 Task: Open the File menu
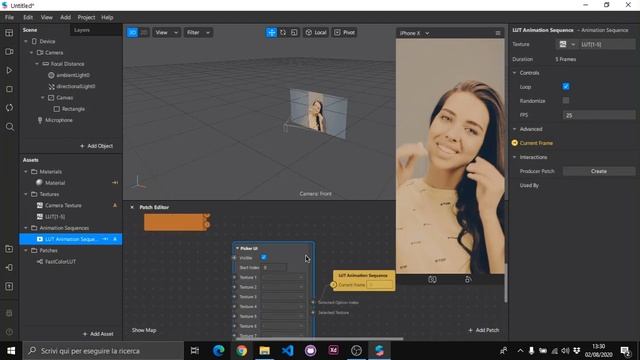tap(9, 18)
